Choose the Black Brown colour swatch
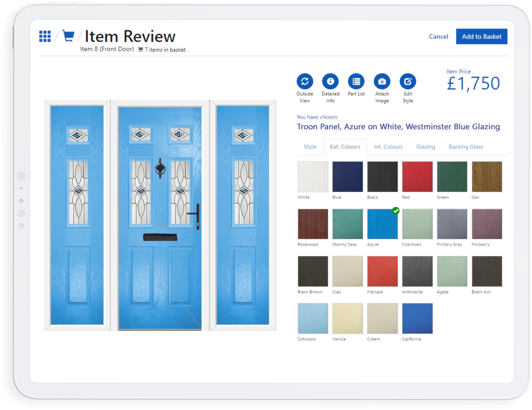The height and width of the screenshot is (410, 532). coord(313,271)
